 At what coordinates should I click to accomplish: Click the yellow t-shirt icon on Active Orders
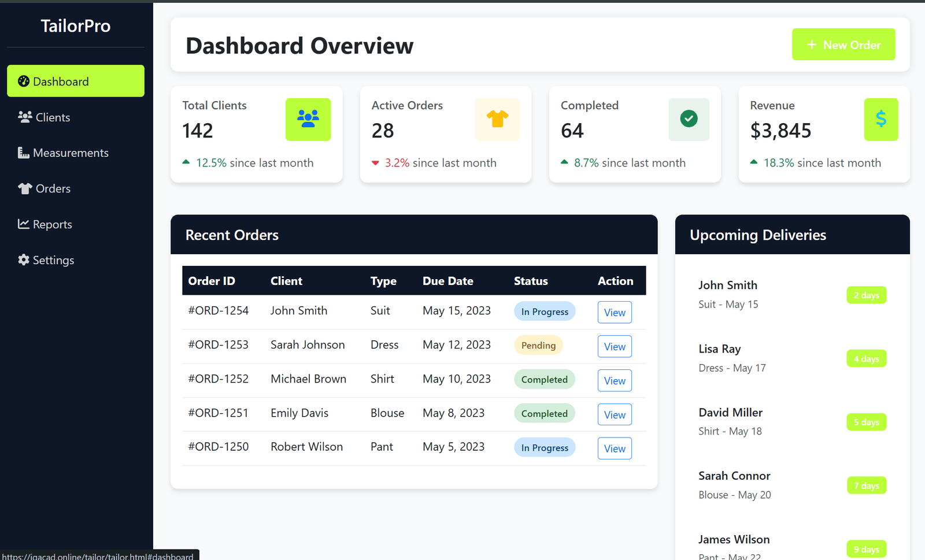[497, 119]
